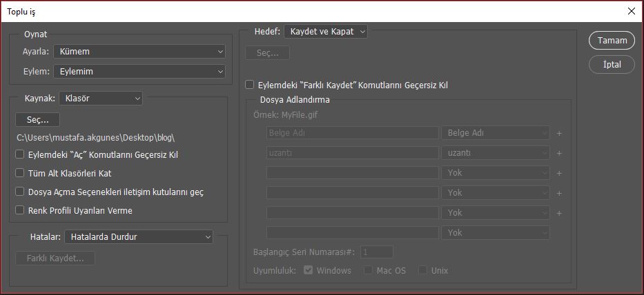Close the Toplu iş dialog window
Image resolution: width=644 pixels, height=295 pixels.
tap(631, 10)
